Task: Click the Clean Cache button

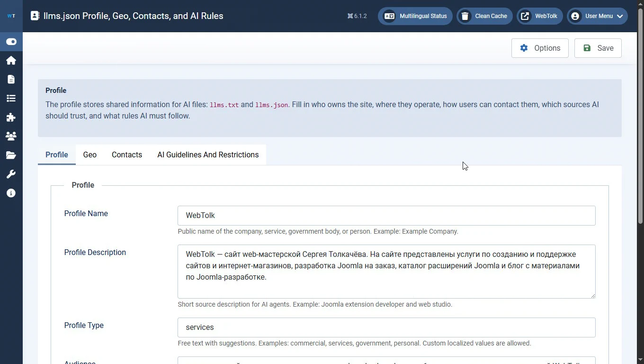Action: (x=484, y=16)
